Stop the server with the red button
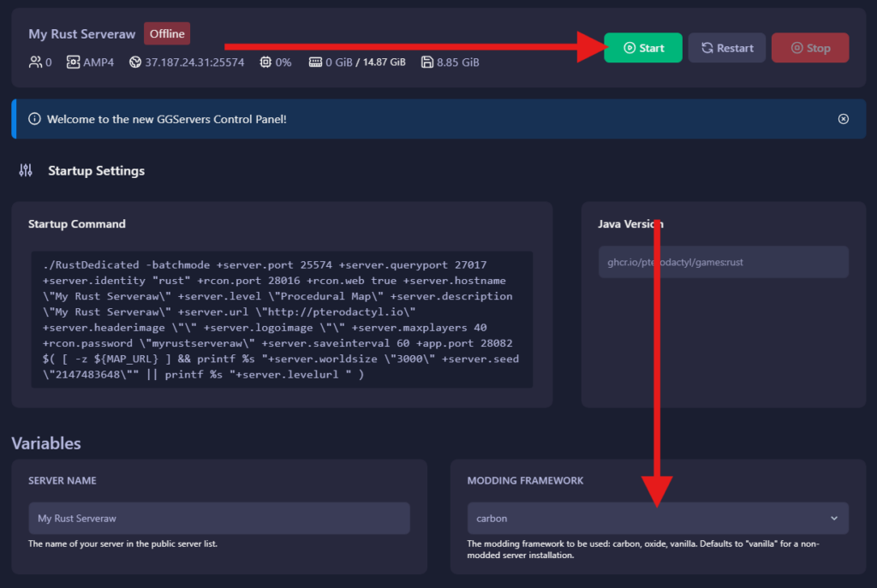Screen dimensions: 877x588 tap(809, 48)
